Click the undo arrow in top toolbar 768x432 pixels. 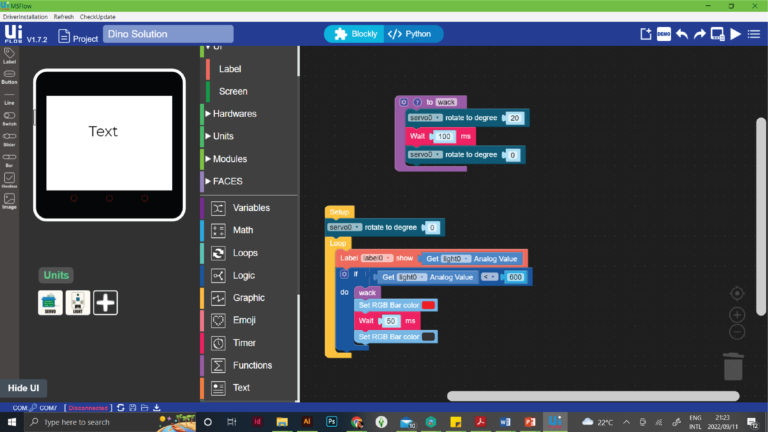pos(682,34)
